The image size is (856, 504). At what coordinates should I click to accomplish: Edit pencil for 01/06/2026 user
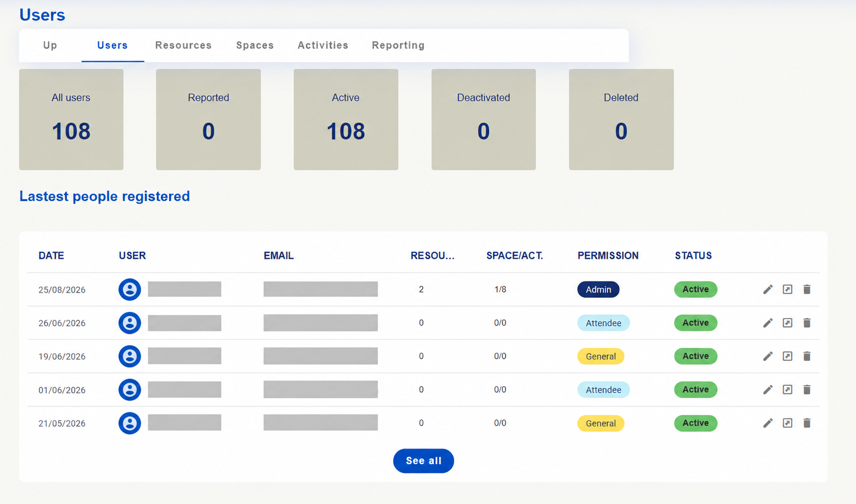[x=767, y=390]
